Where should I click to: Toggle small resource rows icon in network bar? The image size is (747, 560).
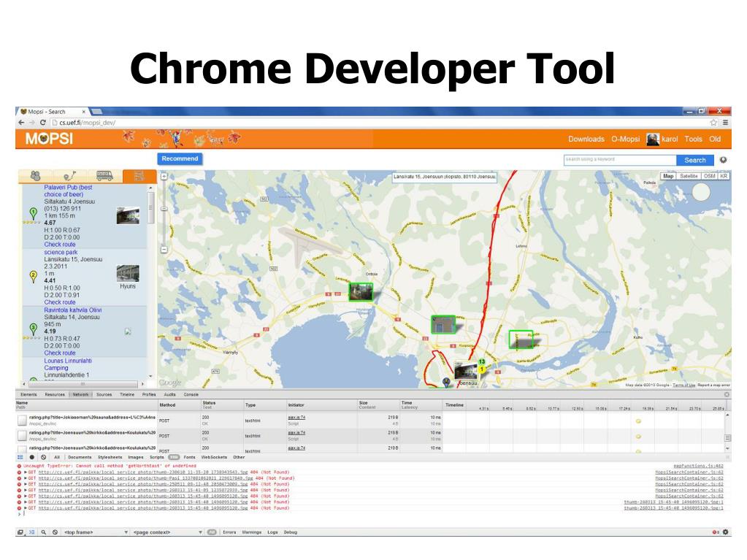pyautogui.click(x=20, y=457)
